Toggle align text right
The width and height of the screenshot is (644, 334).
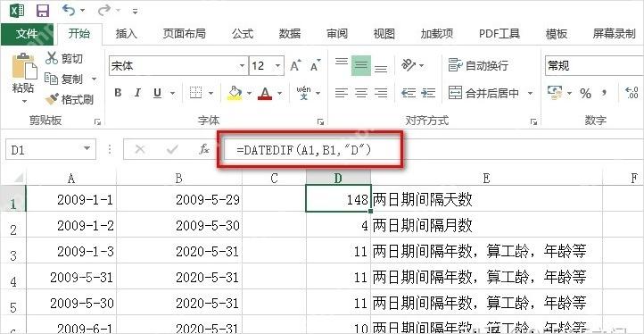click(x=381, y=93)
